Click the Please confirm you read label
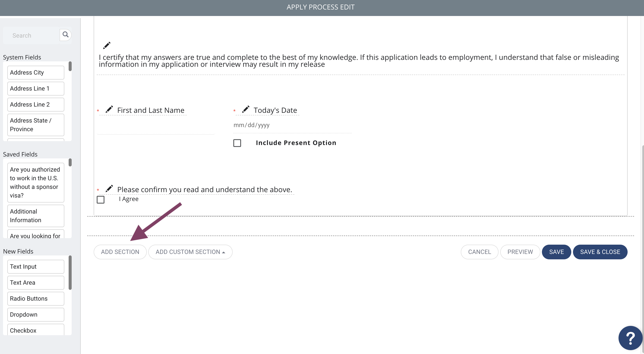The width and height of the screenshot is (644, 354). (x=205, y=190)
